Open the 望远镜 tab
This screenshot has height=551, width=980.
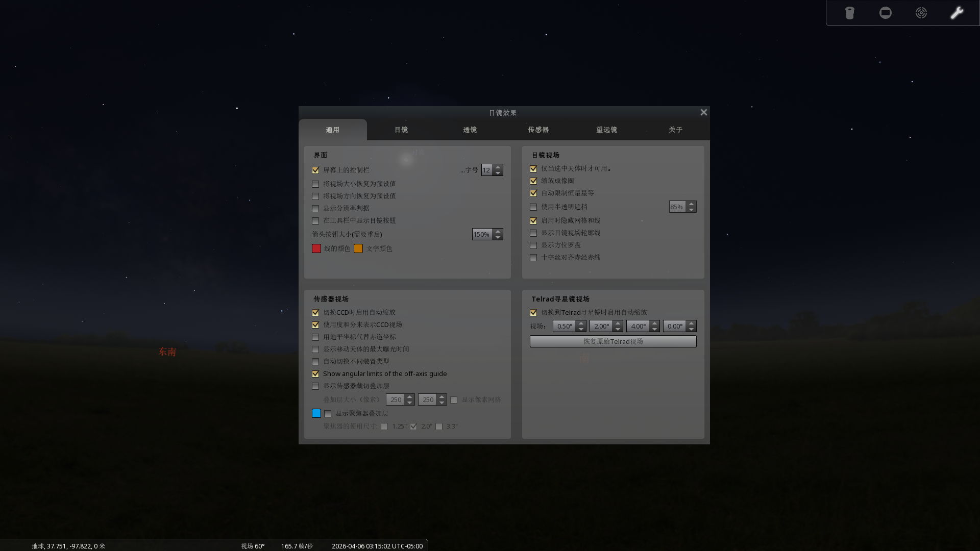(x=606, y=130)
